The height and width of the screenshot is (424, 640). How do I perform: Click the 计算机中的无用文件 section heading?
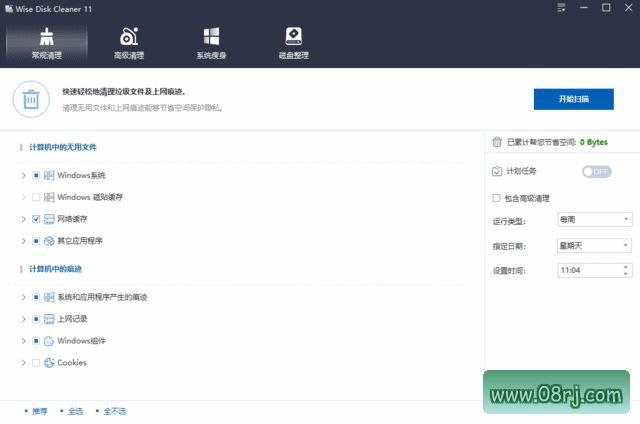coord(63,147)
